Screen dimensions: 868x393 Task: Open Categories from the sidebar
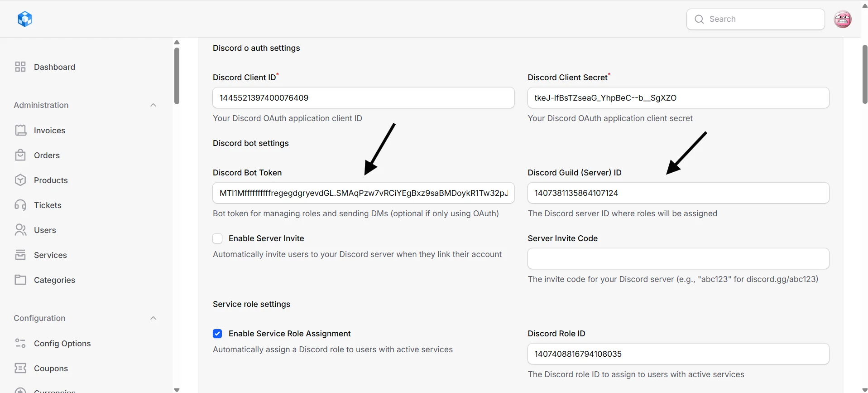54,280
